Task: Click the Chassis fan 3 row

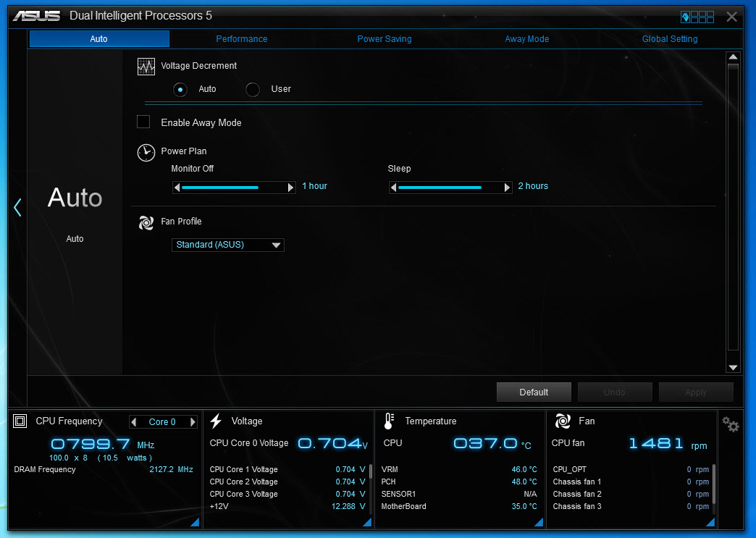Action: click(x=631, y=506)
